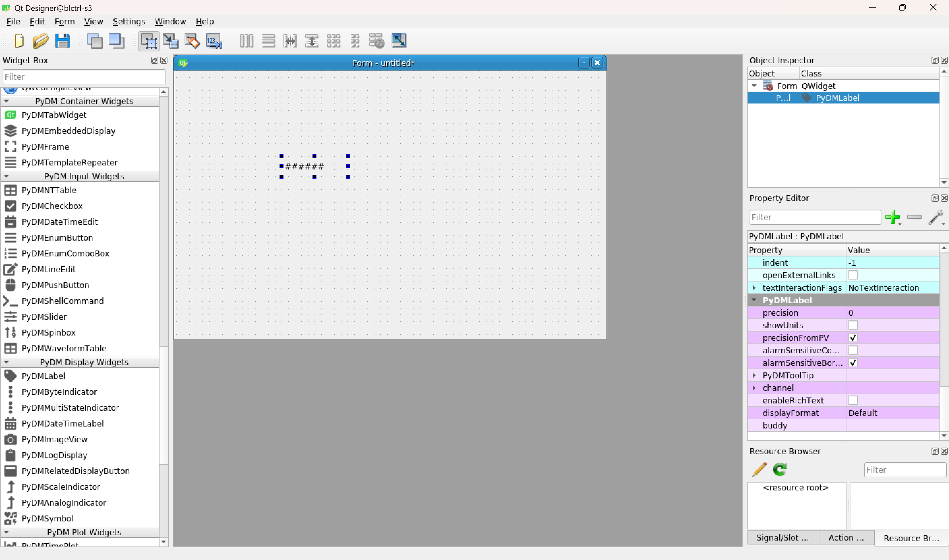
Task: Select PyDMPushButton in the Widget Box
Action: (55, 285)
